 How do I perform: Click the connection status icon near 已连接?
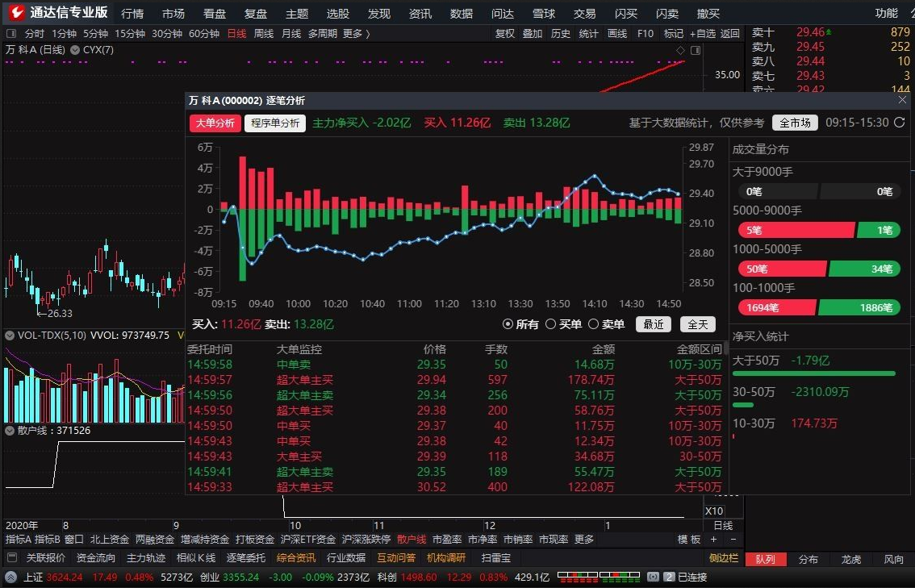653,577
